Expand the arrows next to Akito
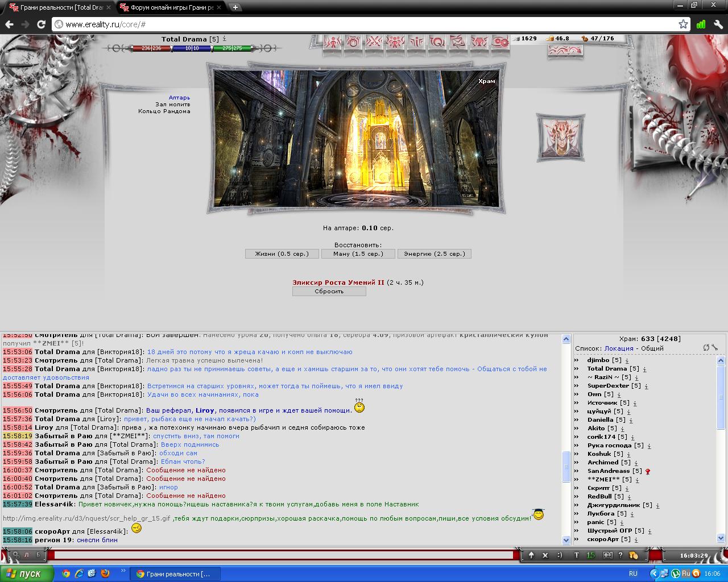 577,429
